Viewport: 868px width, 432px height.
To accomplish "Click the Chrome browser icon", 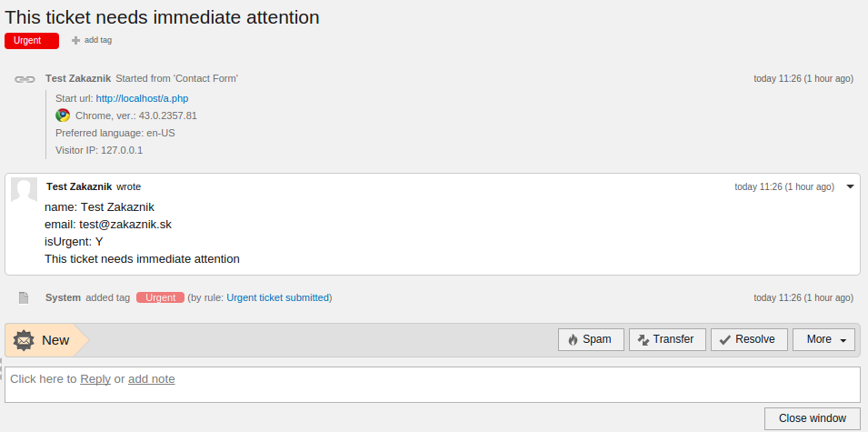I will (x=63, y=116).
